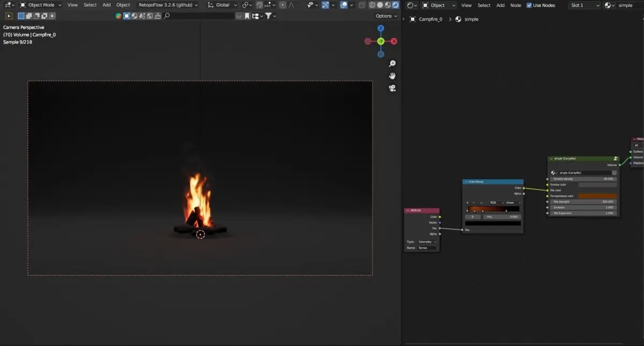Click the Name field containing flames

click(427, 248)
